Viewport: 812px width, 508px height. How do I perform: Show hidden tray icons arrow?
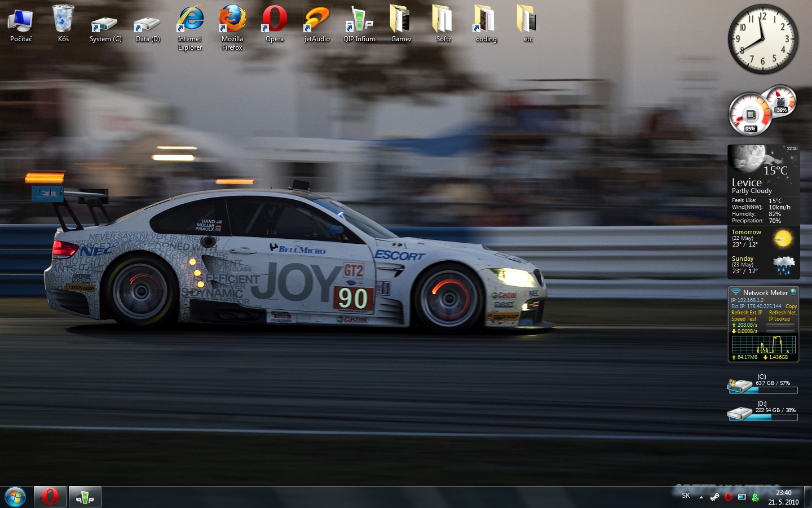click(x=701, y=497)
